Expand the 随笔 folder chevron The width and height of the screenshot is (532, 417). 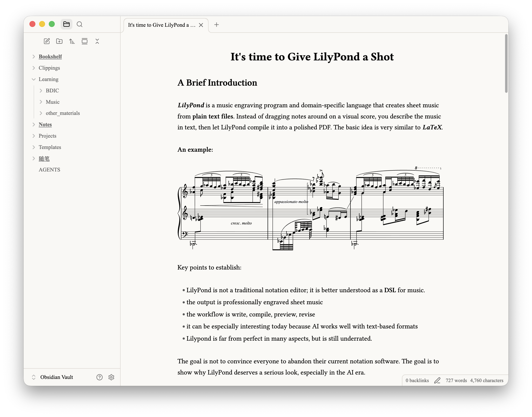pos(34,158)
